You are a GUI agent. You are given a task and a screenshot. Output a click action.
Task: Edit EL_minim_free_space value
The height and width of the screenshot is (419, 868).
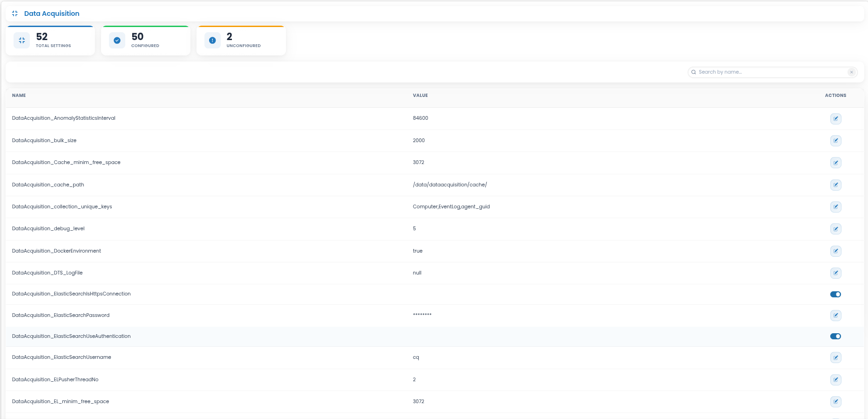tap(835, 401)
